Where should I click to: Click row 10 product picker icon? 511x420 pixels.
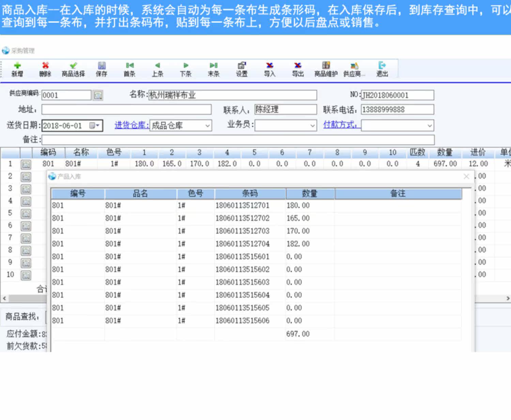point(26,275)
